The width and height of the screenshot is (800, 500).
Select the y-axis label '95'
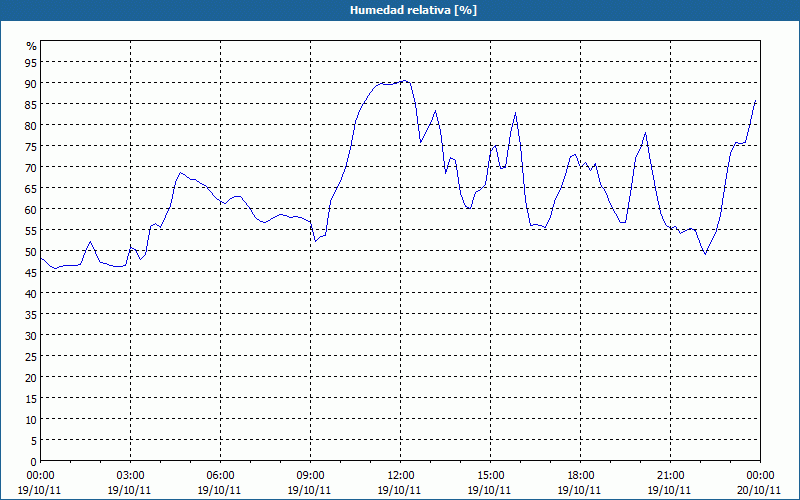click(32, 62)
